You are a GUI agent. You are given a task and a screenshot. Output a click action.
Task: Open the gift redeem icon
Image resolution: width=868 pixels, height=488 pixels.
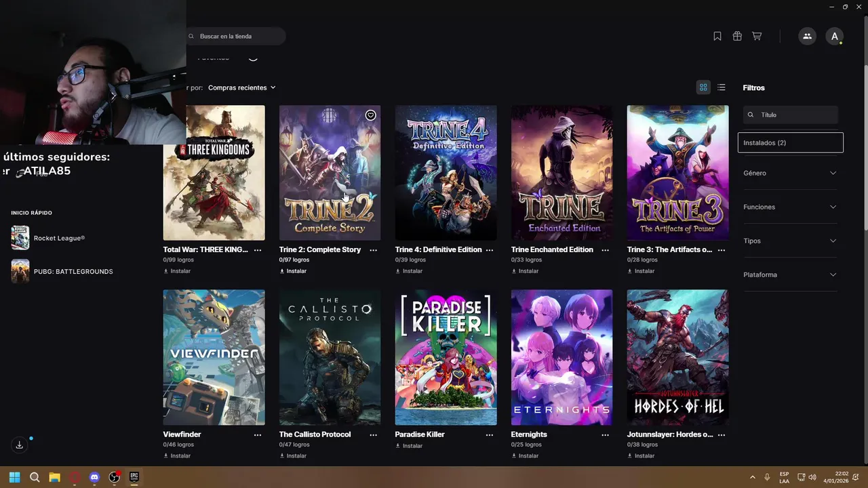pyautogui.click(x=737, y=37)
